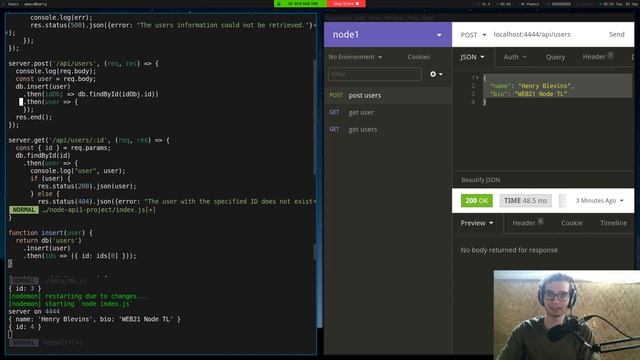Viewport: 640px width, 360px height.
Task: Click the const user = req.body; line
Action: (56, 79)
